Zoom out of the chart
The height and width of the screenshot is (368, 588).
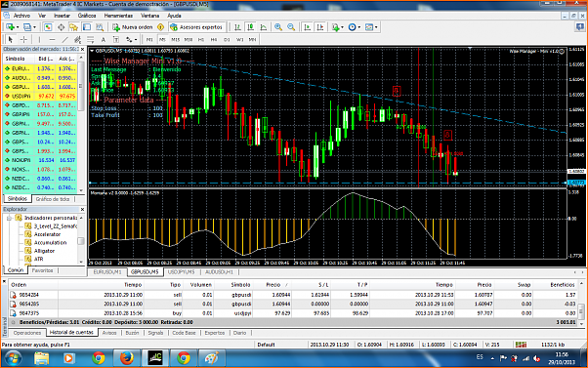(x=291, y=27)
